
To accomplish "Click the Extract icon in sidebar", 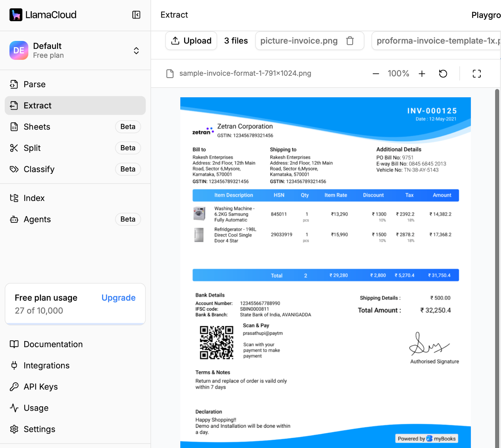I will [x=14, y=105].
